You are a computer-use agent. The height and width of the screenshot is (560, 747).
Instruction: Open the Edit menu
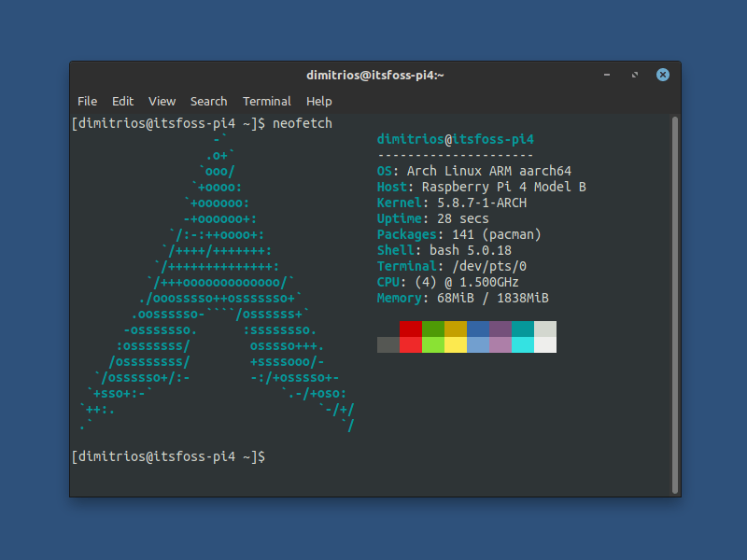tap(122, 101)
